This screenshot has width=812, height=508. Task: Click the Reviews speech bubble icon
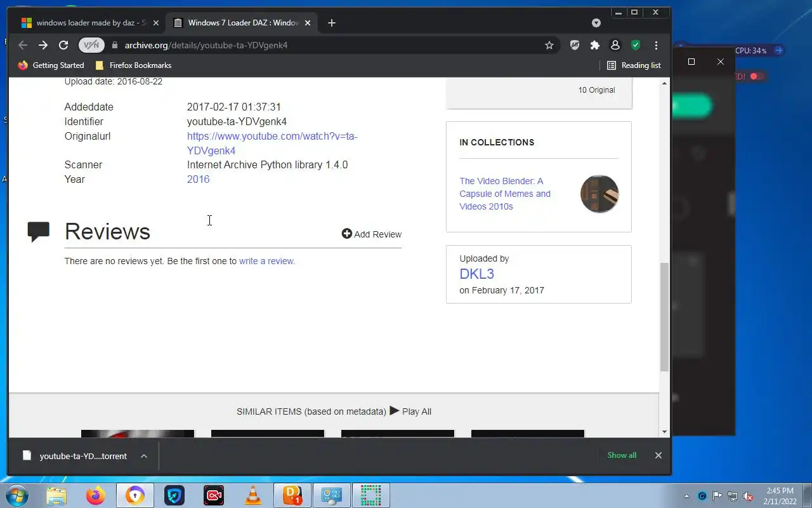[39, 232]
